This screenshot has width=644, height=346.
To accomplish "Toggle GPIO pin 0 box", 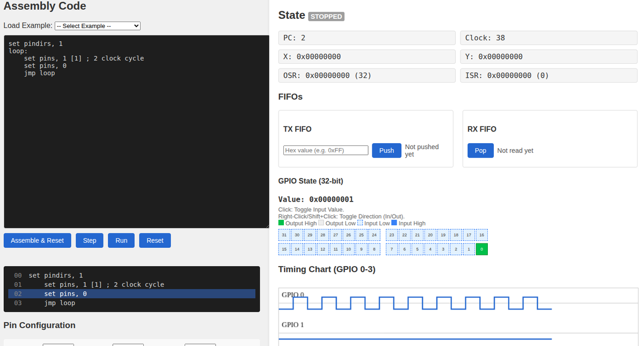I will [481, 249].
